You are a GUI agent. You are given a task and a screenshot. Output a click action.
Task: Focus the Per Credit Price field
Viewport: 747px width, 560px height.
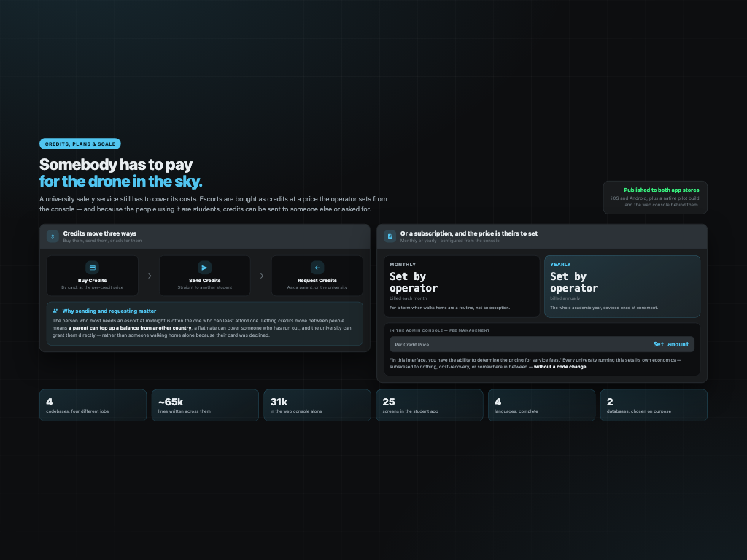tap(542, 344)
